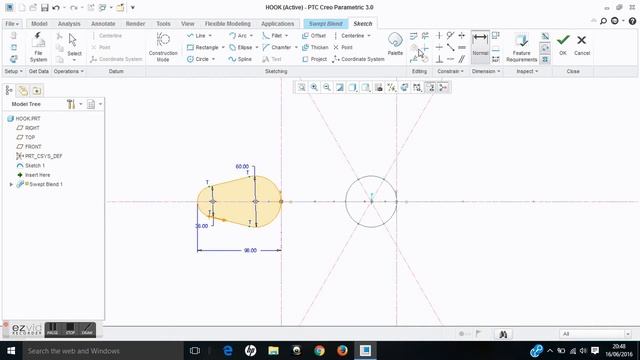This screenshot has width=640, height=360.
Task: Click Refit view in graphics toolbar
Action: [x=301, y=87]
